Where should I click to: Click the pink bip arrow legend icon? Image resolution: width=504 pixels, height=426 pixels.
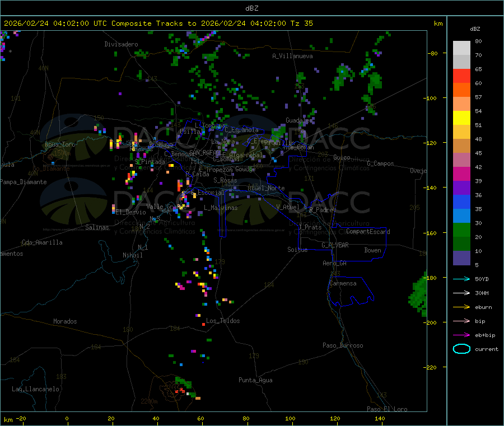click(461, 321)
